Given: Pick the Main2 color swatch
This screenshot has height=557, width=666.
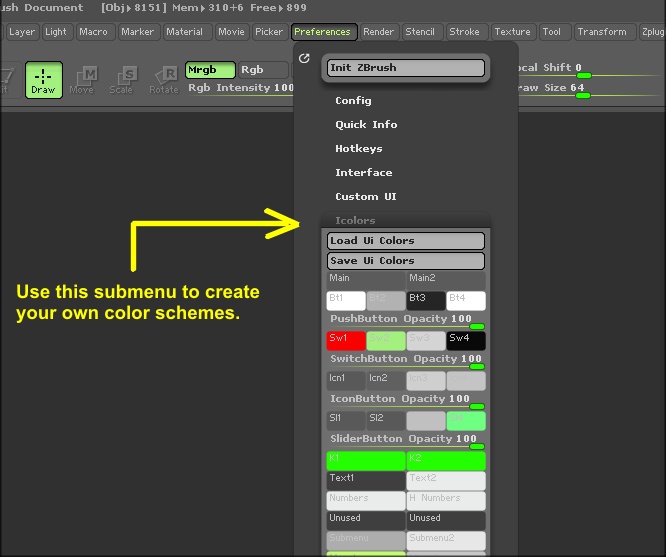Looking at the screenshot, I should tap(446, 280).
